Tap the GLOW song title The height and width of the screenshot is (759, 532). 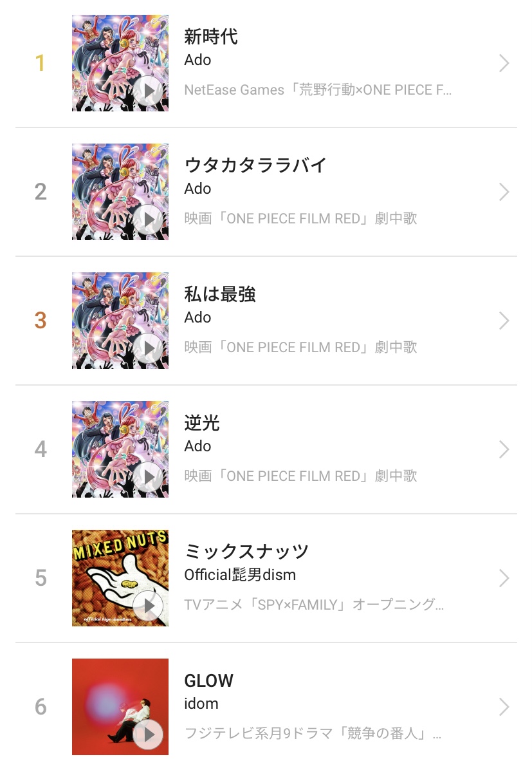pos(209,680)
